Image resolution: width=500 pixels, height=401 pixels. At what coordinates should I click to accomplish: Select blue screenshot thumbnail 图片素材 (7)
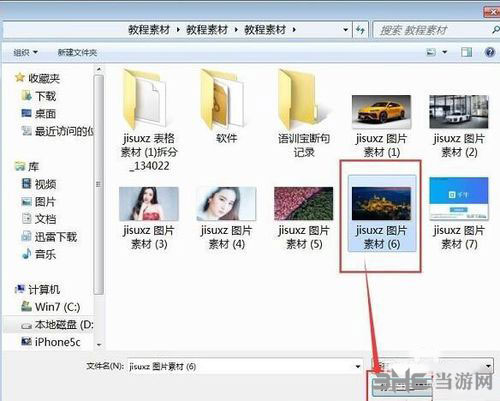[459, 198]
